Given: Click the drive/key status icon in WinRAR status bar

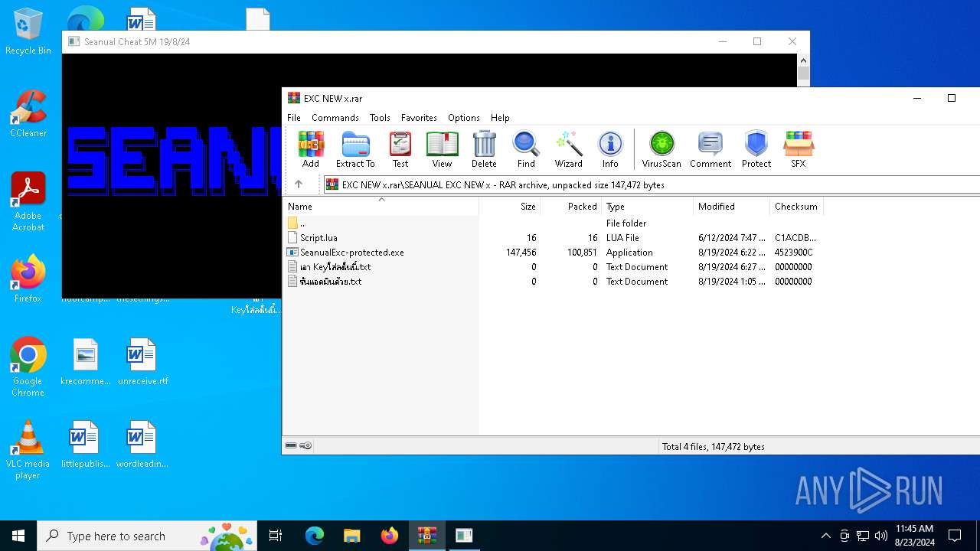Looking at the screenshot, I should coord(298,445).
